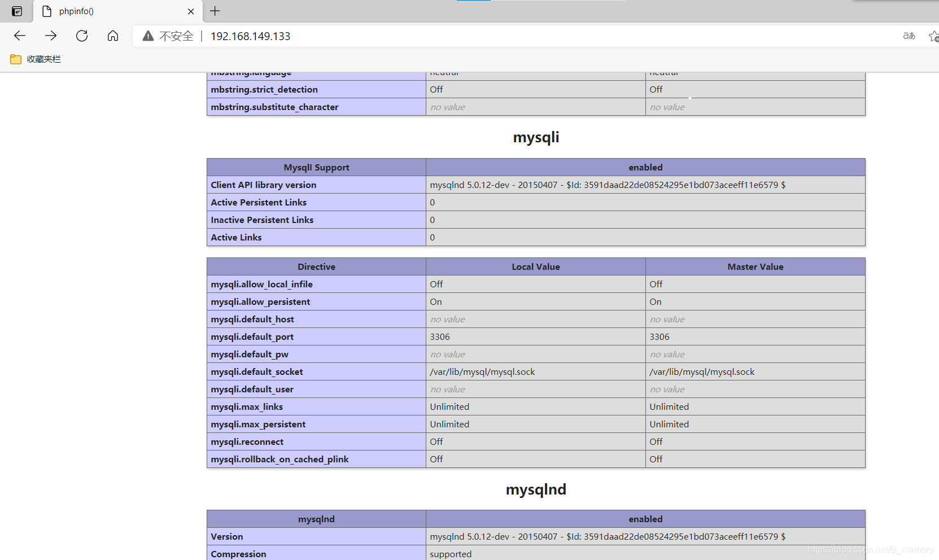Close the phpinfo() tab
This screenshot has height=560, width=939.
191,11
